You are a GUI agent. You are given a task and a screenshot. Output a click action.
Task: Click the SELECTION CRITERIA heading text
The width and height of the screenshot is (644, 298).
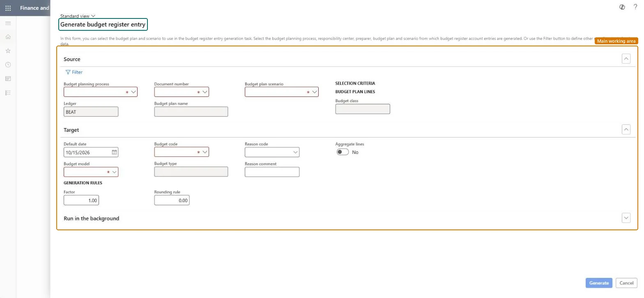(355, 83)
